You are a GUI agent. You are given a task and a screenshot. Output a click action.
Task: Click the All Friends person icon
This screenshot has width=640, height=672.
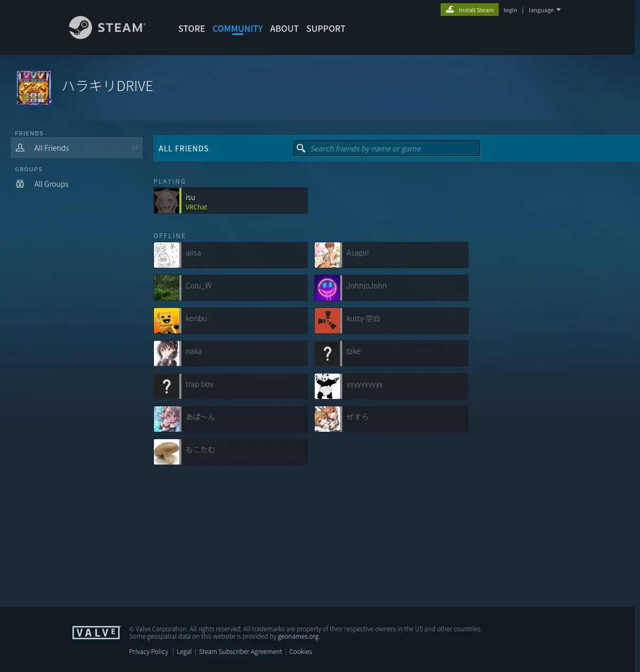pyautogui.click(x=20, y=148)
